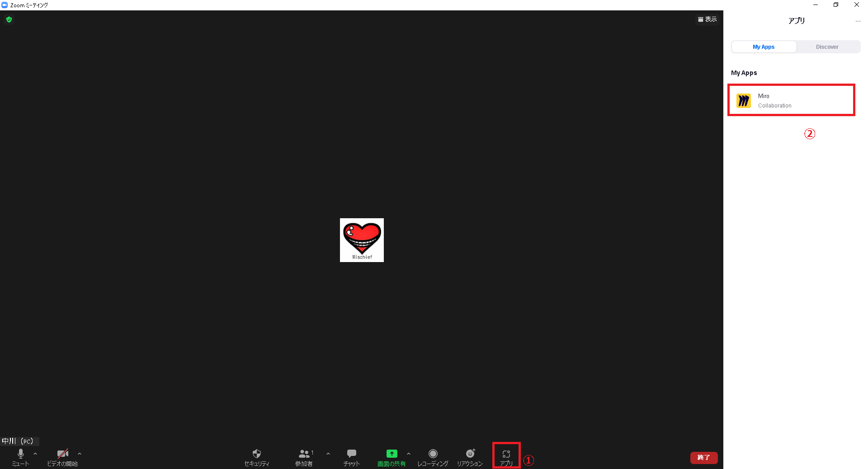Expand share screen options arrow
This screenshot has height=469, width=868.
(x=409, y=454)
